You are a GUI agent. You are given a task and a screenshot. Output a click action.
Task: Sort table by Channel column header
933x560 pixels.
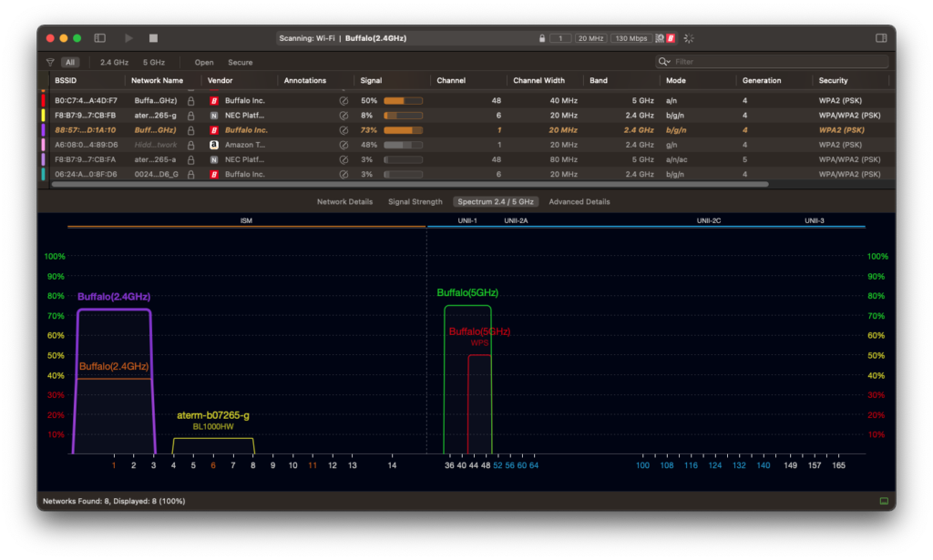coord(451,80)
